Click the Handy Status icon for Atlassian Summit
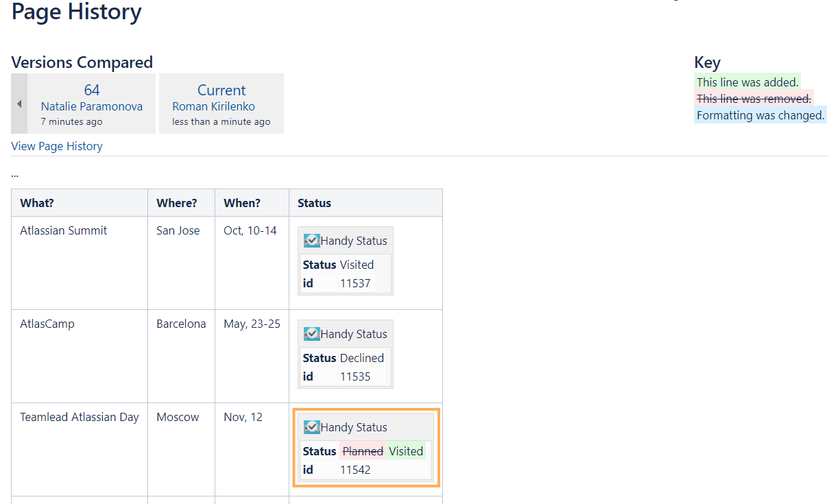The width and height of the screenshot is (840, 504). tap(312, 241)
